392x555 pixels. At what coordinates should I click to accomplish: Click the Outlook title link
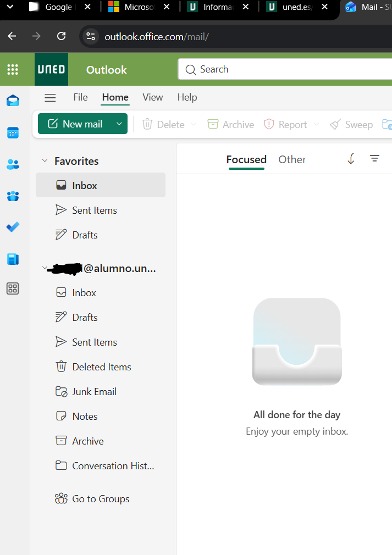point(106,70)
